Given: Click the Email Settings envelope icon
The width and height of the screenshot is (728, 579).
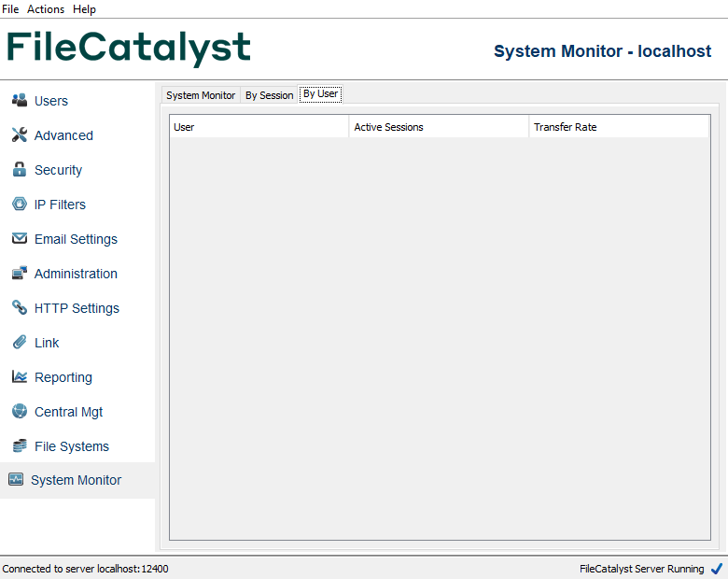Looking at the screenshot, I should pyautogui.click(x=20, y=238).
